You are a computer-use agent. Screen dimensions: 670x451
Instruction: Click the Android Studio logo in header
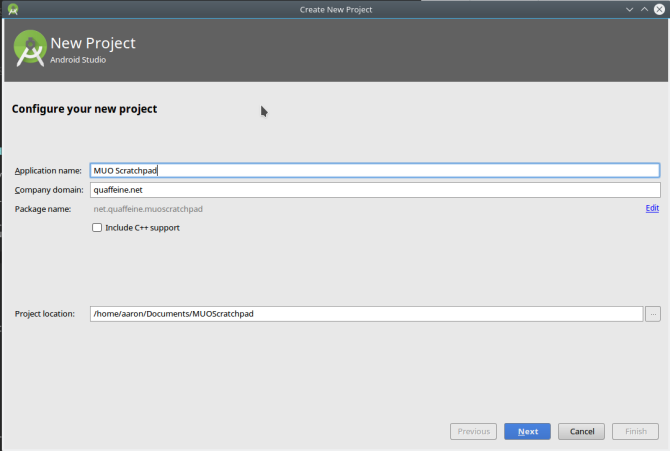pyautogui.click(x=30, y=48)
